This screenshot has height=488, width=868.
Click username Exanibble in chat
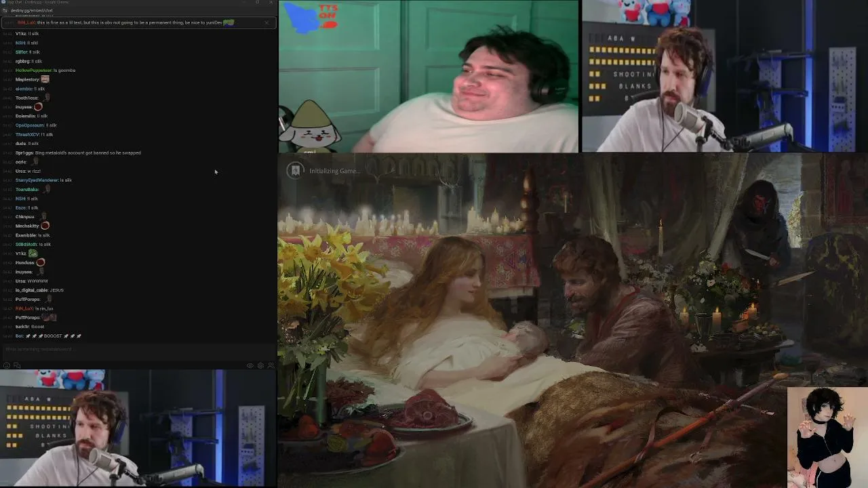(26, 235)
